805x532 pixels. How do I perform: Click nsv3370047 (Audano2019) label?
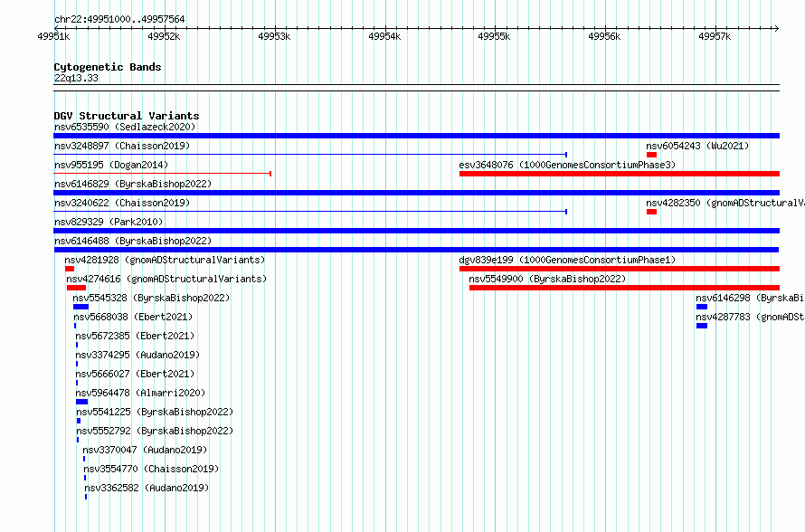click(146, 450)
